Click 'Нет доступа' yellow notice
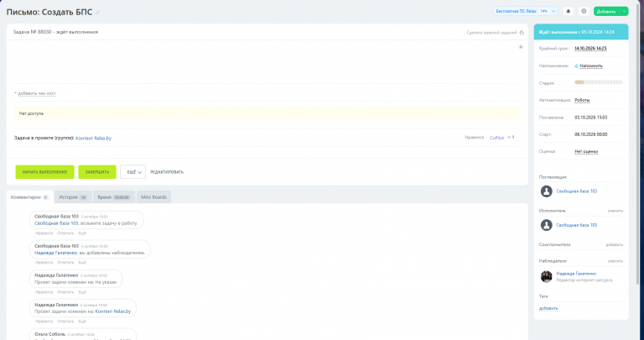 (267, 113)
